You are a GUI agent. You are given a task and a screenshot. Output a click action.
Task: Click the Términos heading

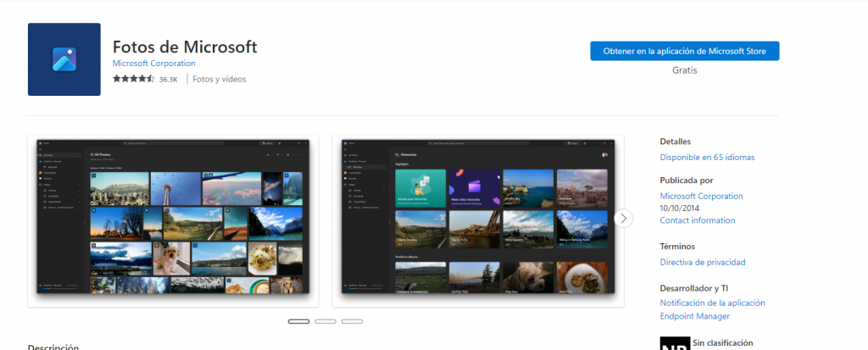[677, 247]
